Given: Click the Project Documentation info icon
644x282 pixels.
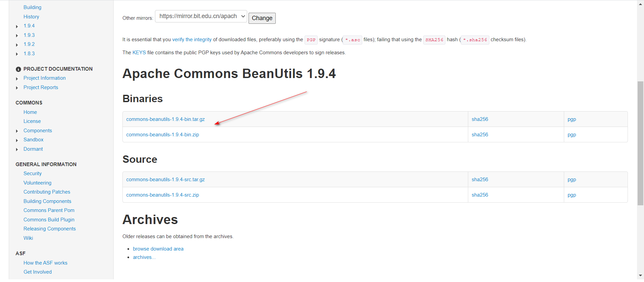Looking at the screenshot, I should coord(18,69).
